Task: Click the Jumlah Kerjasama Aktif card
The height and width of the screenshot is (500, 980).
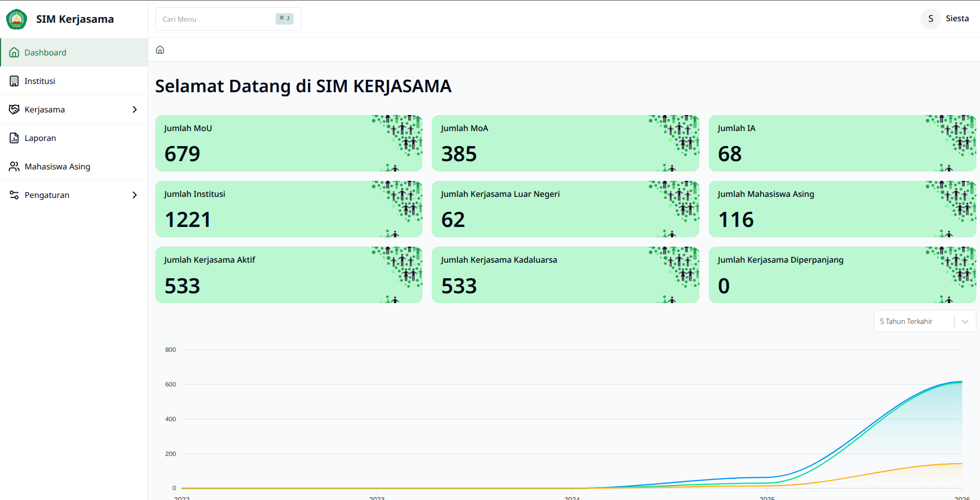Action: coord(289,275)
